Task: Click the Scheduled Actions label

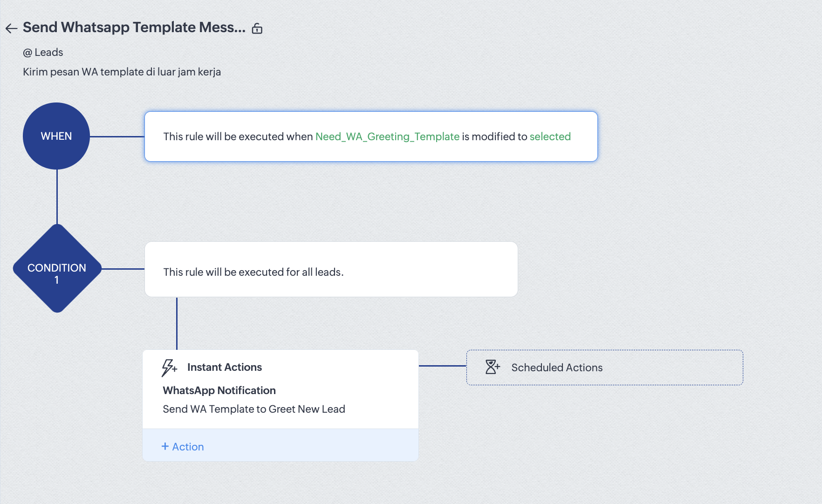Action: tap(557, 368)
